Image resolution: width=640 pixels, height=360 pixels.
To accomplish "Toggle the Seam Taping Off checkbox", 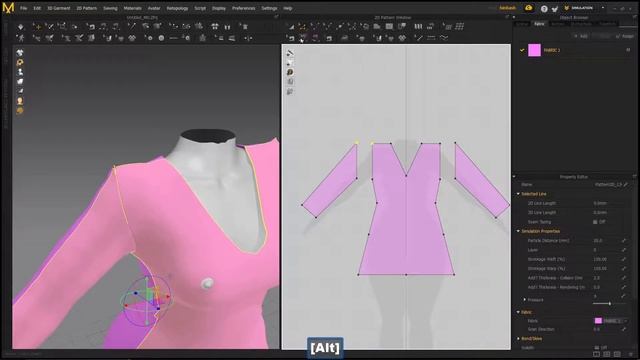I will 595,222.
